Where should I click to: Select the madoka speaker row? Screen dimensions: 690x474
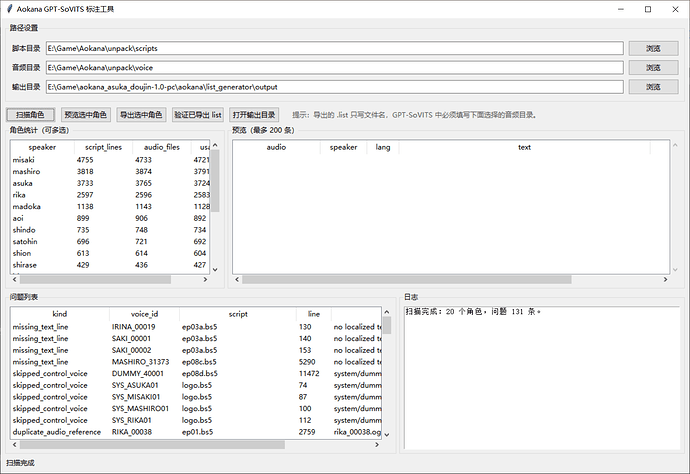coord(27,207)
